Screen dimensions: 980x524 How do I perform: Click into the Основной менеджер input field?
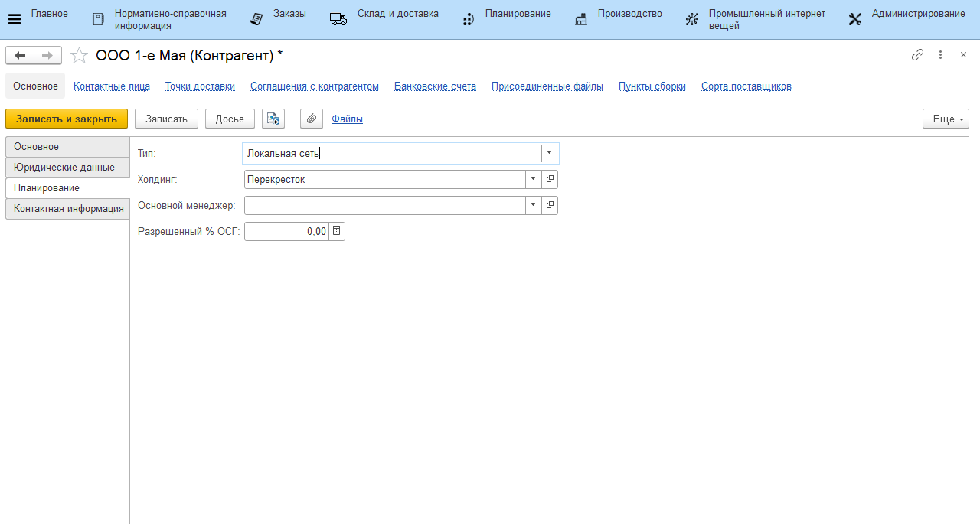(x=384, y=205)
